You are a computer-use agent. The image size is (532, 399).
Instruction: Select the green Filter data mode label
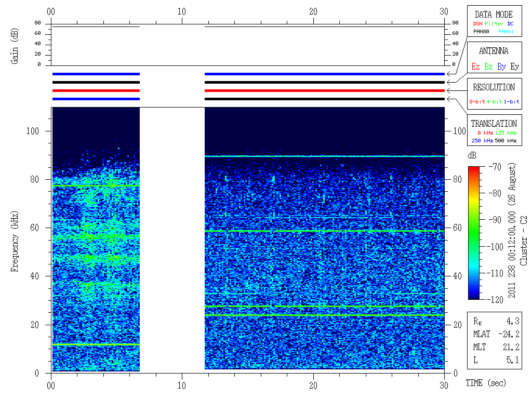tap(494, 24)
